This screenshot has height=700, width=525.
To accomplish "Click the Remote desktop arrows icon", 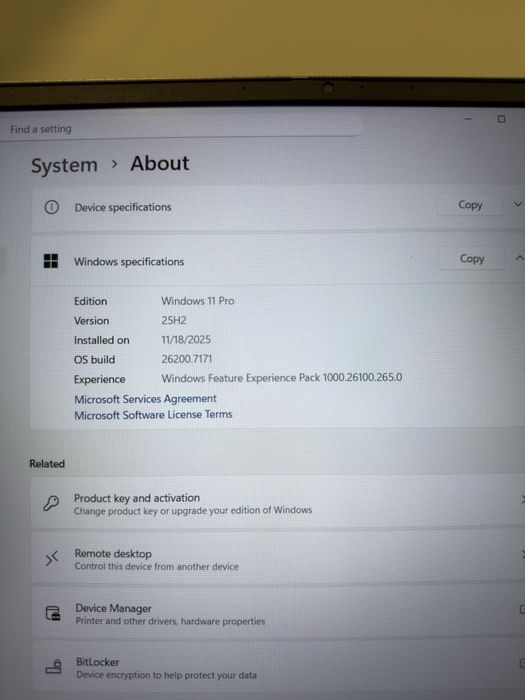I will point(52,558).
